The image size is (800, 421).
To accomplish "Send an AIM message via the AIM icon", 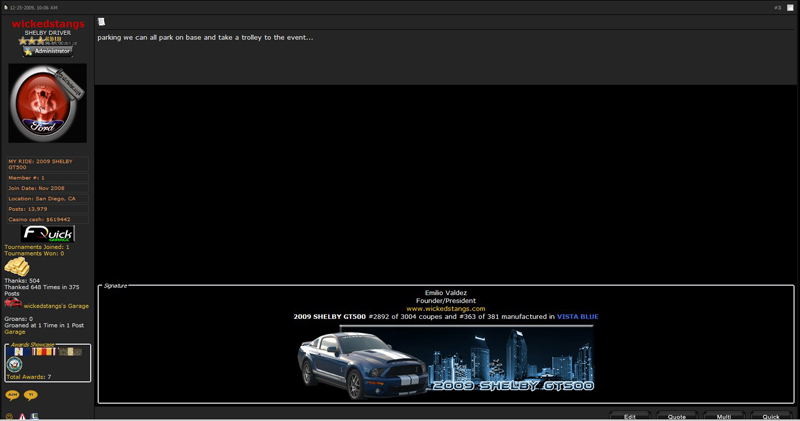I will [x=12, y=395].
